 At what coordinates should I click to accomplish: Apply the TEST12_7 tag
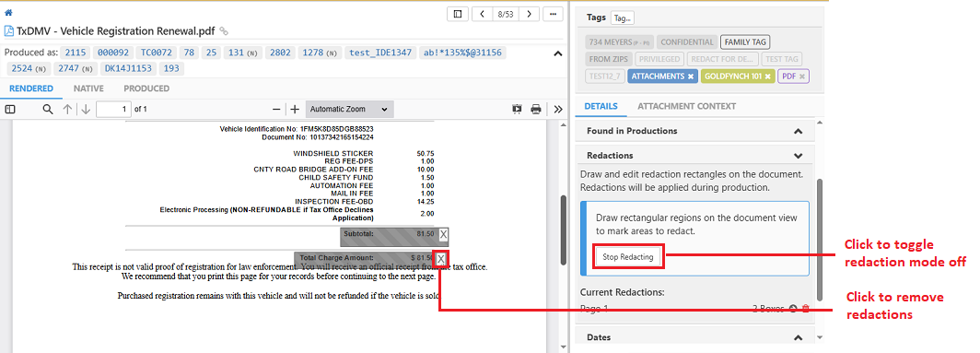[604, 76]
